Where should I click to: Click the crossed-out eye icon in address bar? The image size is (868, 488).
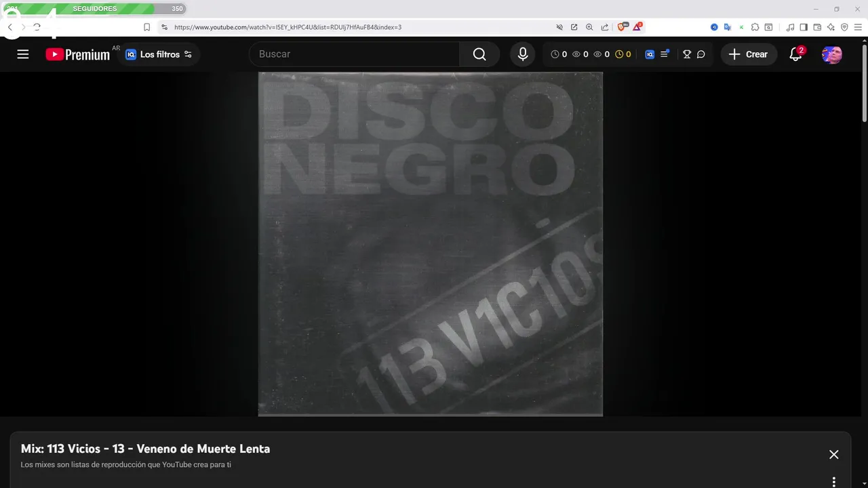[x=559, y=27]
